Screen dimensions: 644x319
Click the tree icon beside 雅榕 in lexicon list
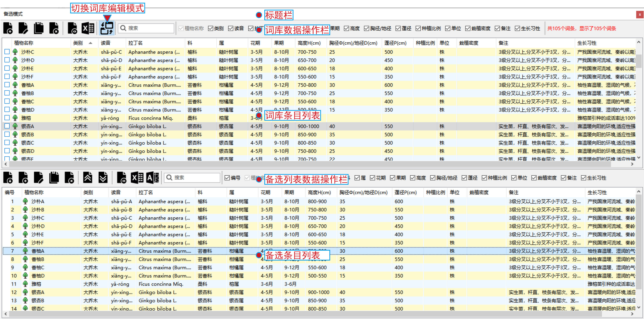tap(15, 118)
